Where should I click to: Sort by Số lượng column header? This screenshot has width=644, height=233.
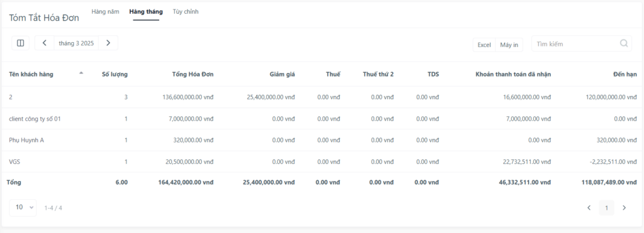(114, 74)
